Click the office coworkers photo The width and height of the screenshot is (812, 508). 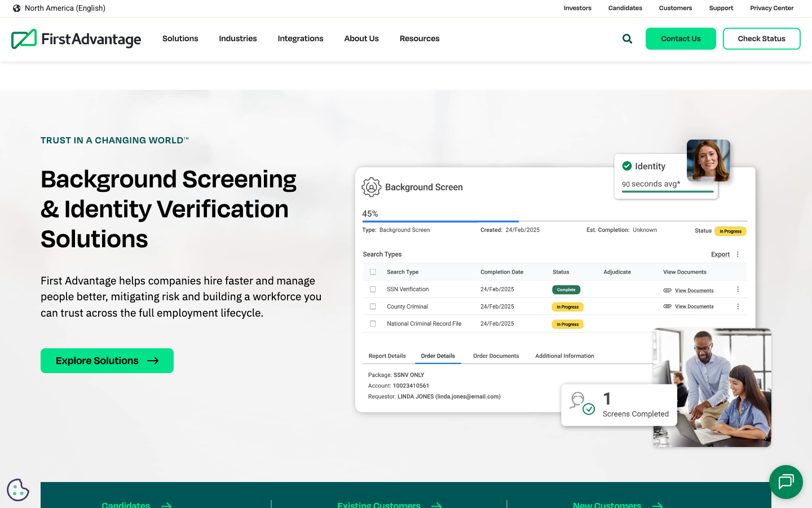click(x=712, y=388)
